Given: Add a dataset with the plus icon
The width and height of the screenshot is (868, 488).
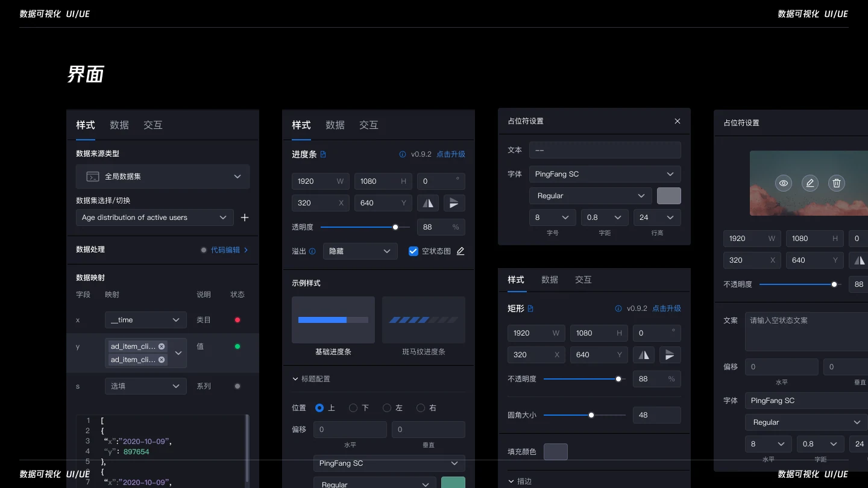Looking at the screenshot, I should pyautogui.click(x=245, y=217).
